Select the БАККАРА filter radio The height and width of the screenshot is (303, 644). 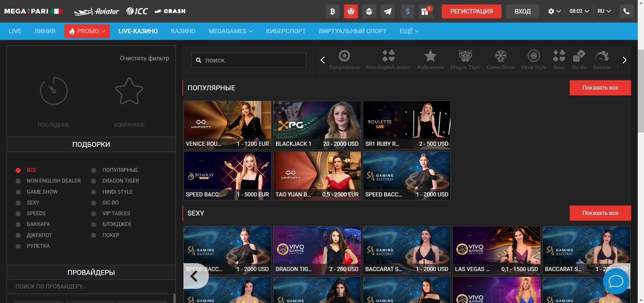(18, 225)
